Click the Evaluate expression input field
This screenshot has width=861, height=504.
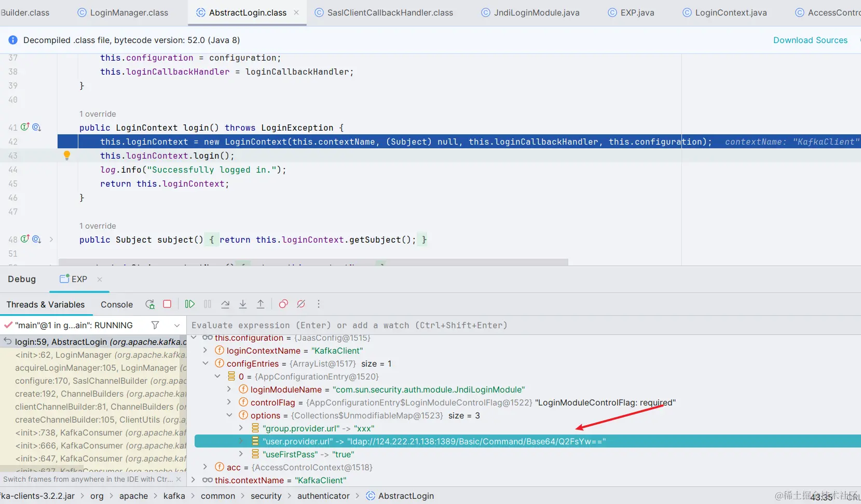[524, 325]
